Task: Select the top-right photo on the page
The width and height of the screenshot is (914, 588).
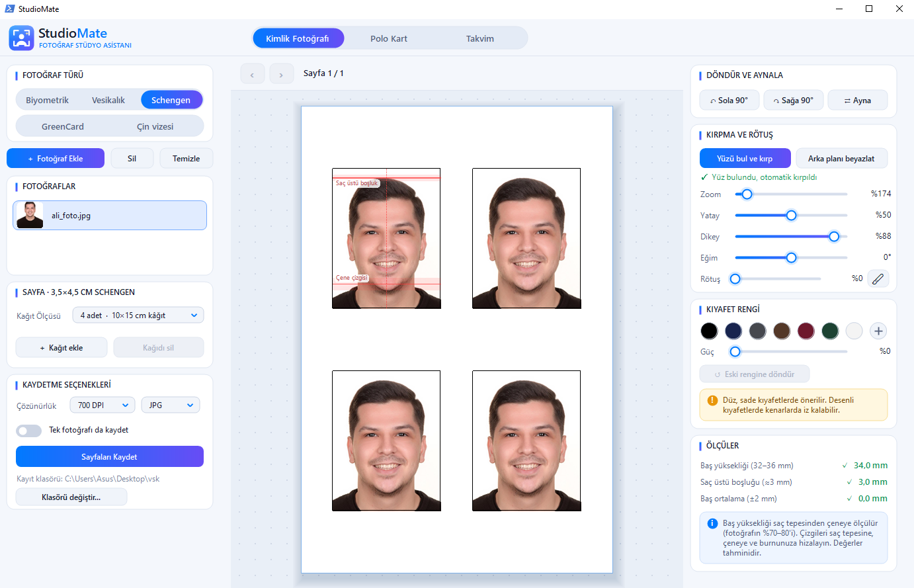Action: [x=526, y=238]
